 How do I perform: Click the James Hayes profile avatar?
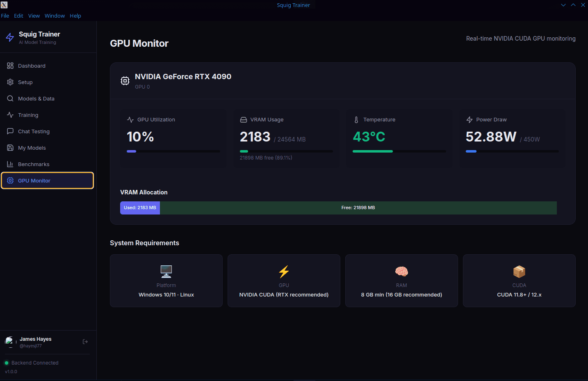click(9, 341)
